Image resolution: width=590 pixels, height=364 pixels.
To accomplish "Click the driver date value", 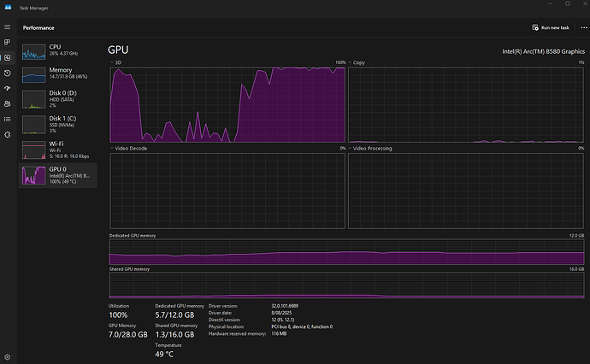I will (281, 313).
